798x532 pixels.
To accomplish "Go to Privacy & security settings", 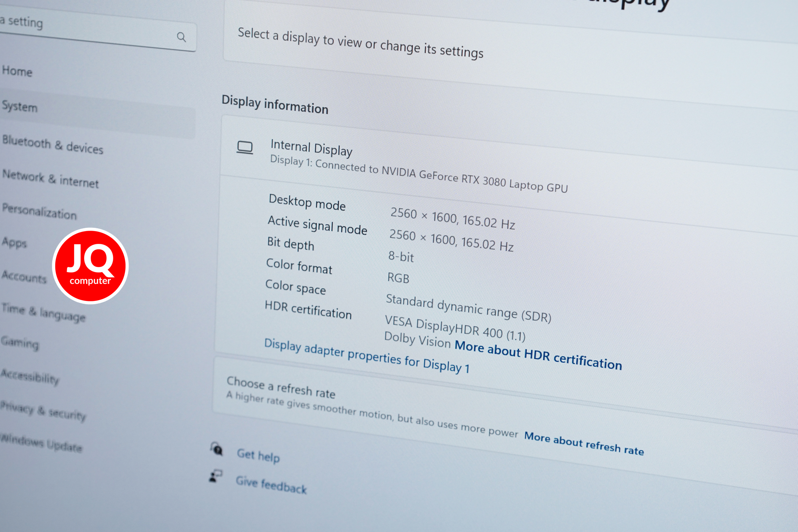I will (43, 411).
